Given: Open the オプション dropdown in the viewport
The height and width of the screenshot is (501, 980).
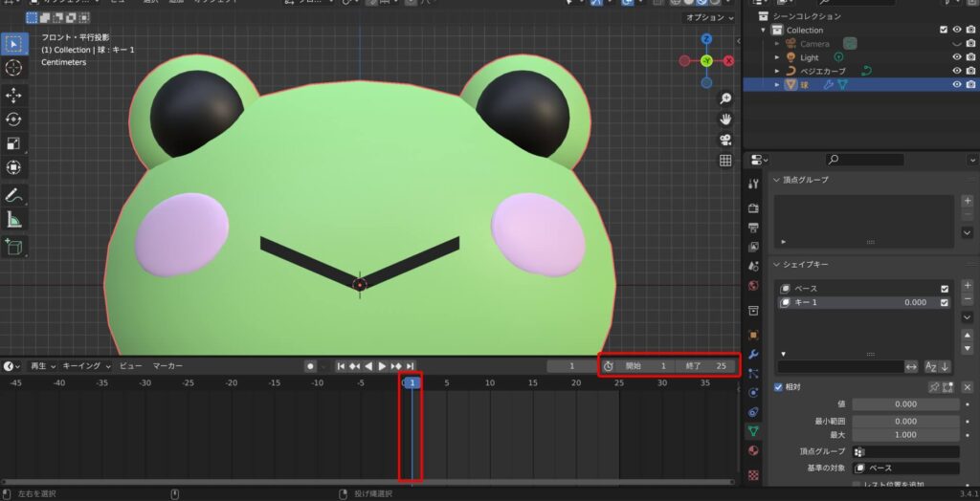Looking at the screenshot, I should [709, 18].
